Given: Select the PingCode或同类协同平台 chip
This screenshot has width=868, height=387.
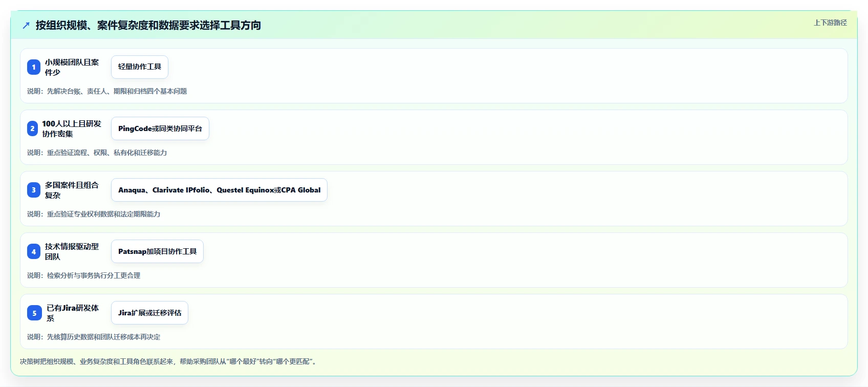Looking at the screenshot, I should (x=160, y=128).
